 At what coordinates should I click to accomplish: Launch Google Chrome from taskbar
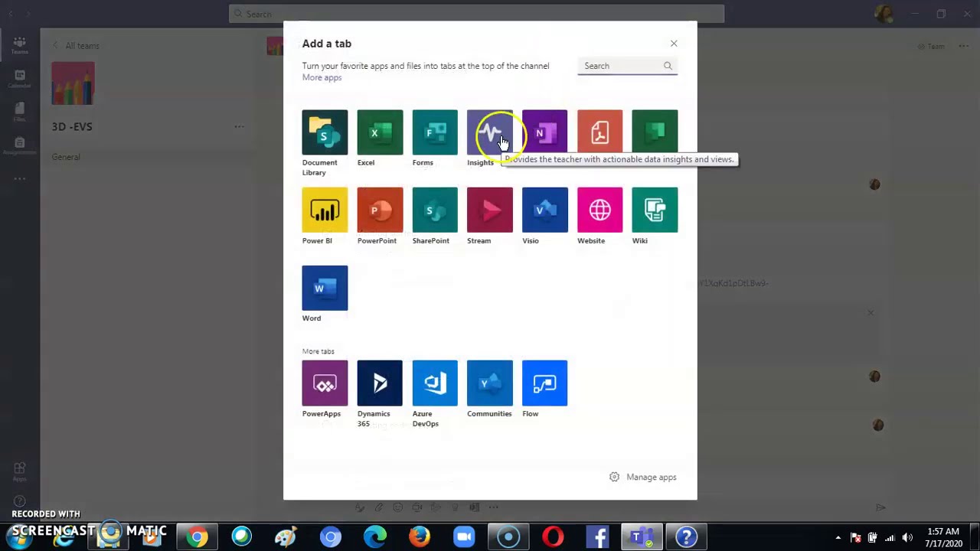[x=198, y=537]
